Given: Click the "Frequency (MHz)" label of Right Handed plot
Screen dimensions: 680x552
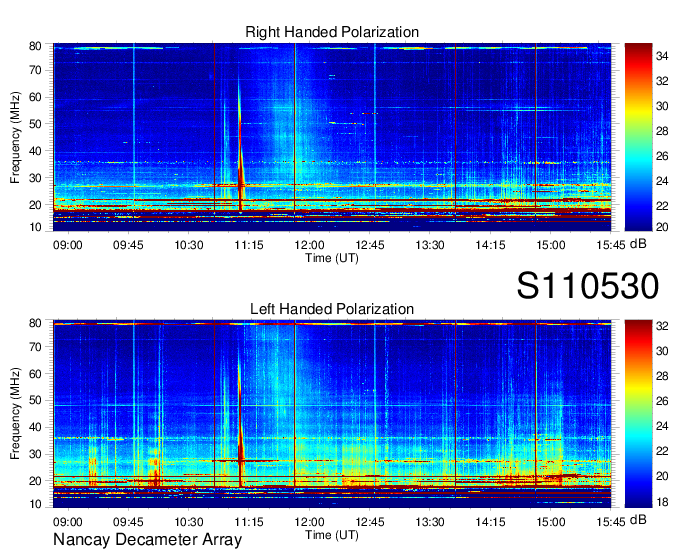Looking at the screenshot, I should (x=15, y=137).
